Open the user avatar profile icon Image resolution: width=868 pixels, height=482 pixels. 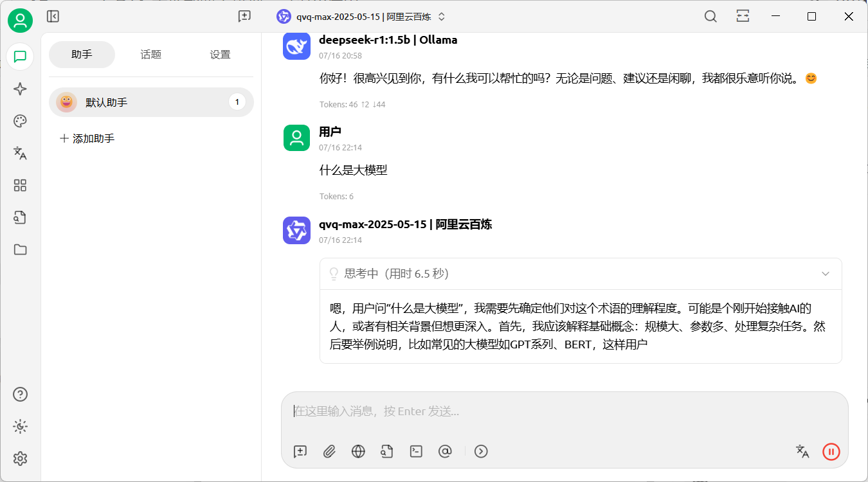click(x=21, y=21)
